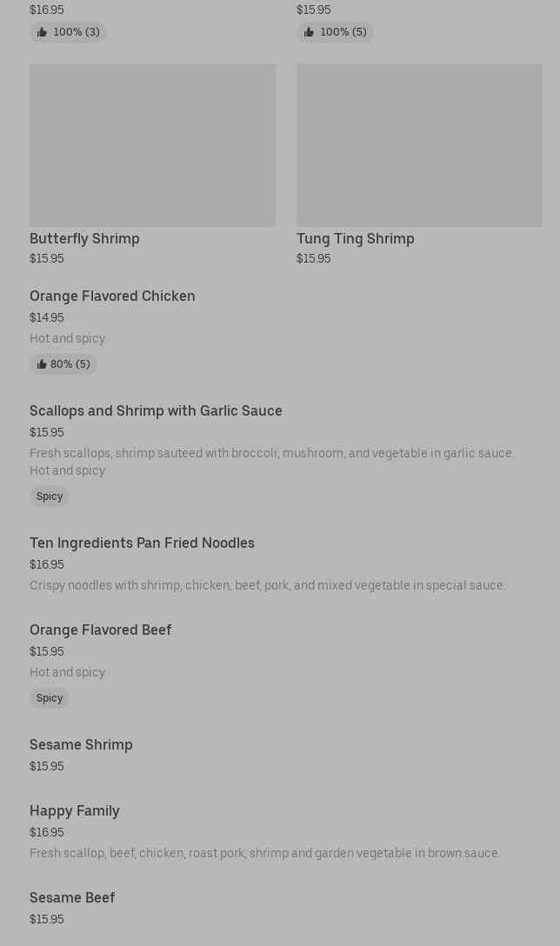Image resolution: width=560 pixels, height=946 pixels.
Task: Select the Sesame Beef menu item
Action: coord(72,897)
